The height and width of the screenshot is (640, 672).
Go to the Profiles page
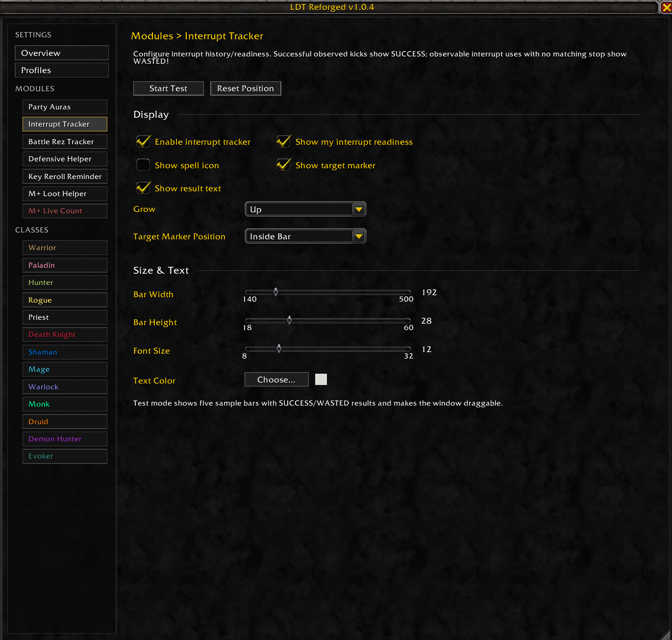tap(62, 70)
